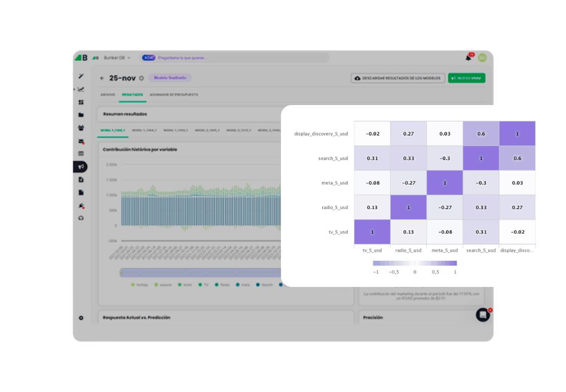Click the chart range slider handle
The image size is (566, 392).
pyautogui.click(x=121, y=273)
